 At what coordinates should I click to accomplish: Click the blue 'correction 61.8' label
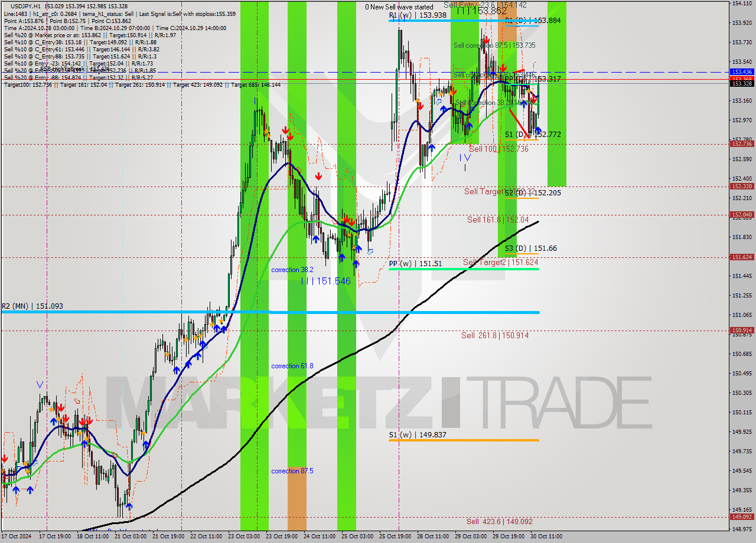click(292, 366)
